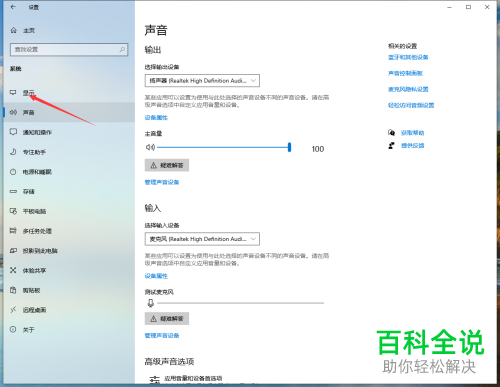The width and height of the screenshot is (500, 387).
Task: Click the 查找设置 search field
Action: 69,50
